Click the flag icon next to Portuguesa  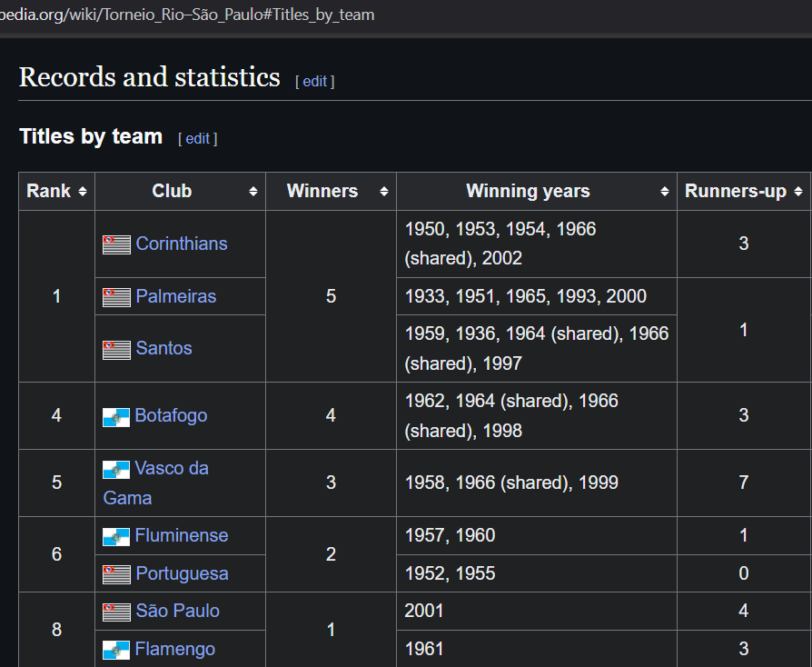pyautogui.click(x=116, y=574)
